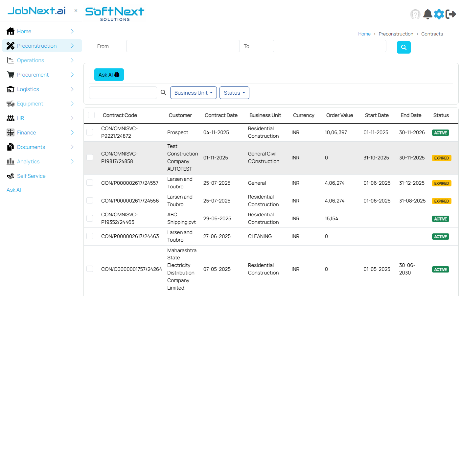Viewport: 460px width, 476px height.
Task: Open the settings gear icon
Action: click(x=439, y=14)
